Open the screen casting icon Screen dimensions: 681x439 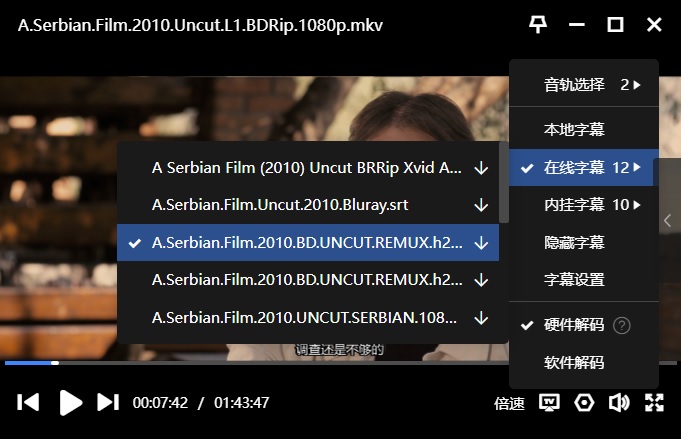click(549, 402)
